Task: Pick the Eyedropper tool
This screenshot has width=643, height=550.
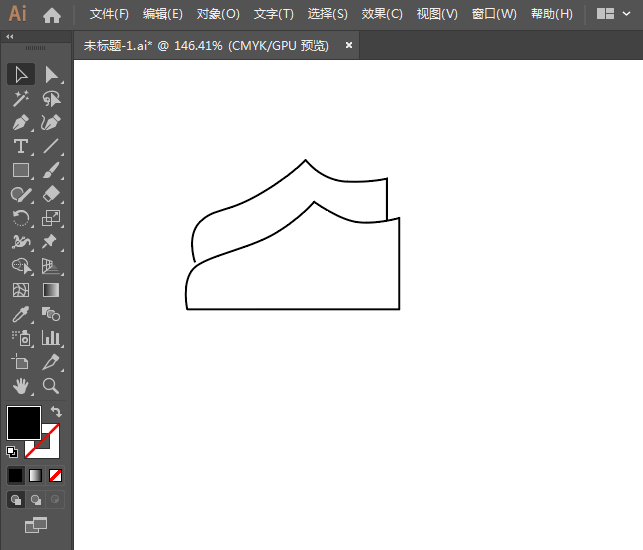Action: (20, 314)
